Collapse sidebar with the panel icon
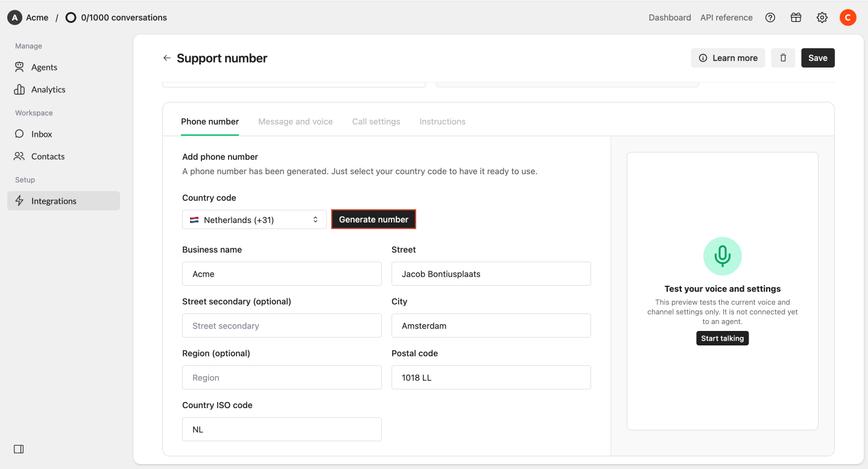 19,449
